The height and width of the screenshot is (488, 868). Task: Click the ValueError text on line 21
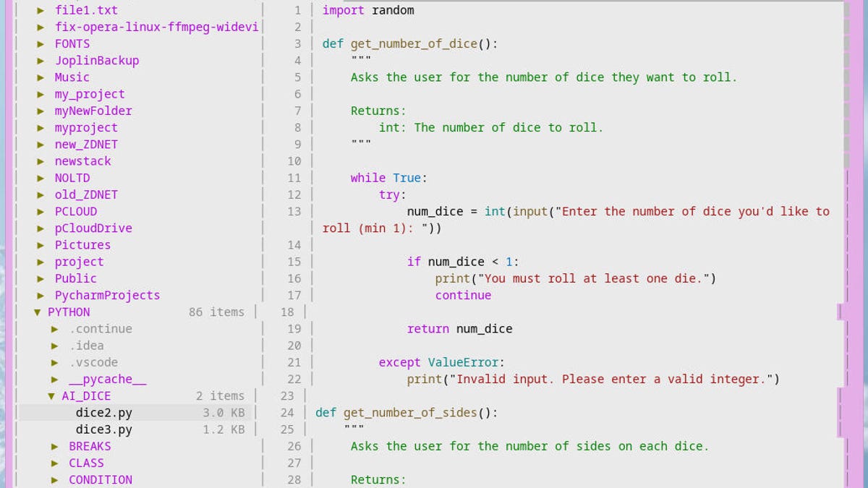coord(463,362)
